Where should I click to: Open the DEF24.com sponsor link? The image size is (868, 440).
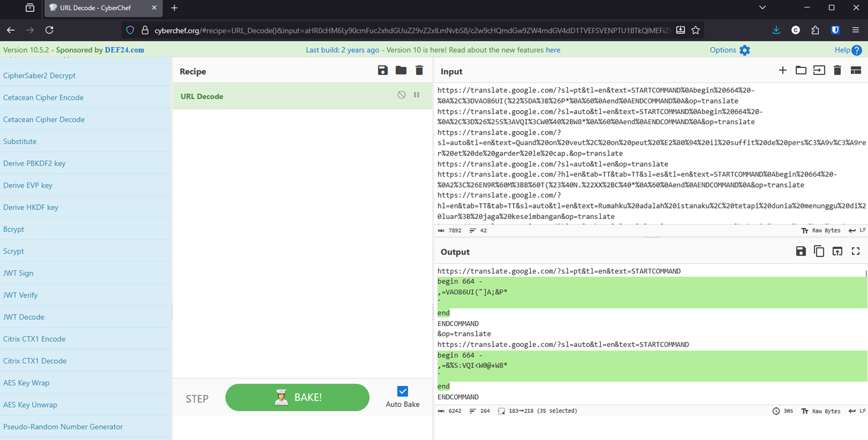tap(124, 50)
